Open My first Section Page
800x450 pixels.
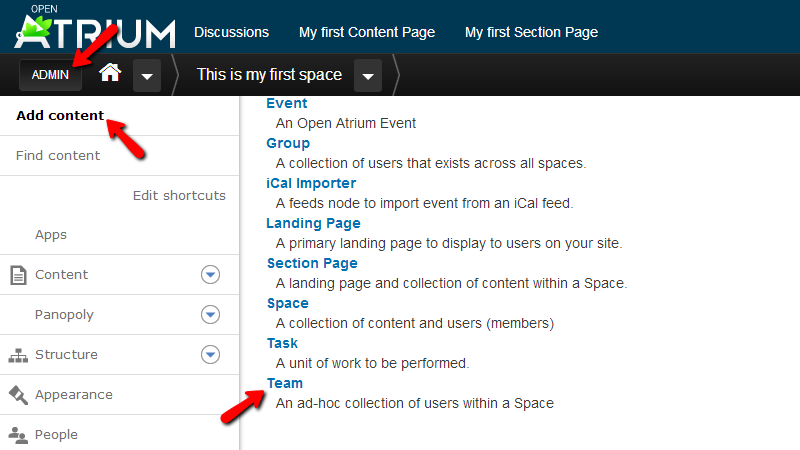point(531,32)
